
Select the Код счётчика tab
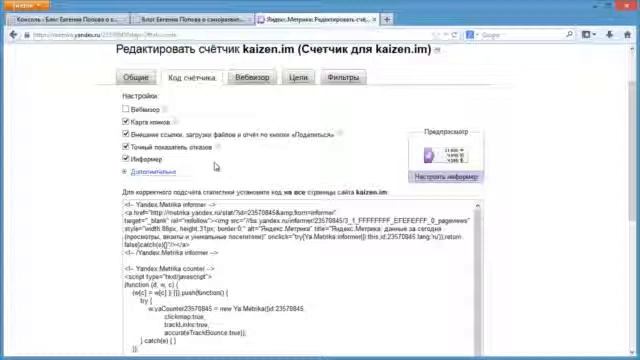(191, 78)
